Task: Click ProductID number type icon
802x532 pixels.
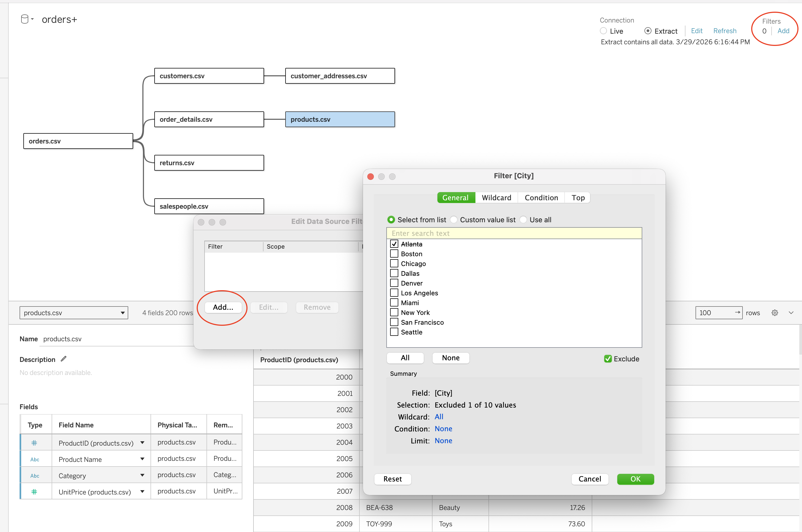Action: pyautogui.click(x=34, y=443)
